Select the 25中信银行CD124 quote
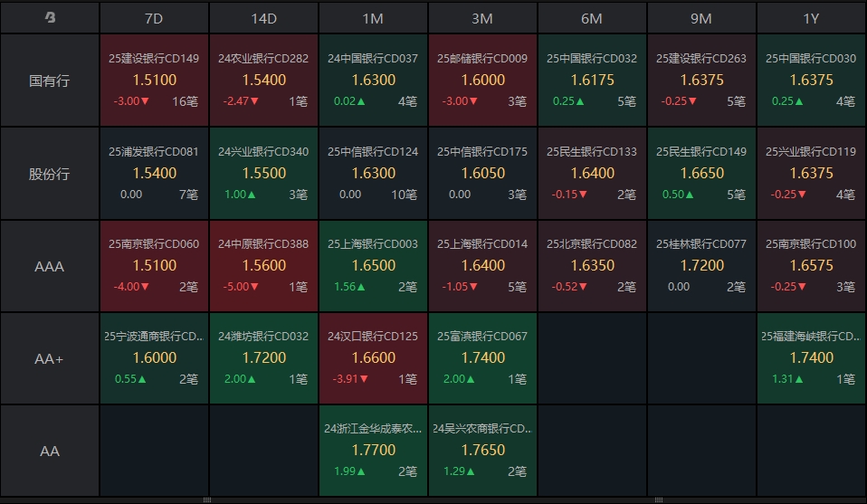The height and width of the screenshot is (504, 867). click(373, 174)
